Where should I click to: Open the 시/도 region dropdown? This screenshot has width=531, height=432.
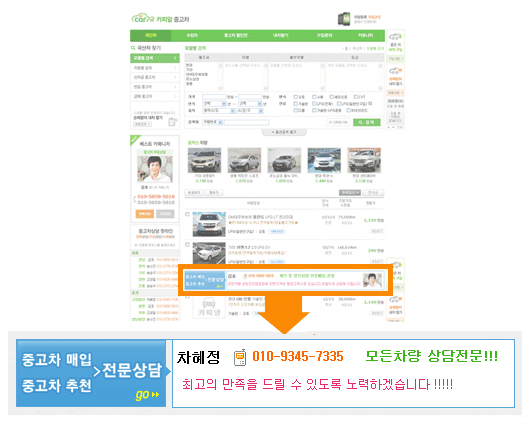click(218, 111)
